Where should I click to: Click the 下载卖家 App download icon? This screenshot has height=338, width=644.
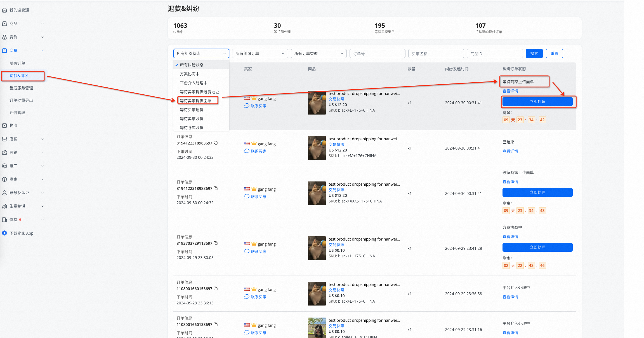4,233
